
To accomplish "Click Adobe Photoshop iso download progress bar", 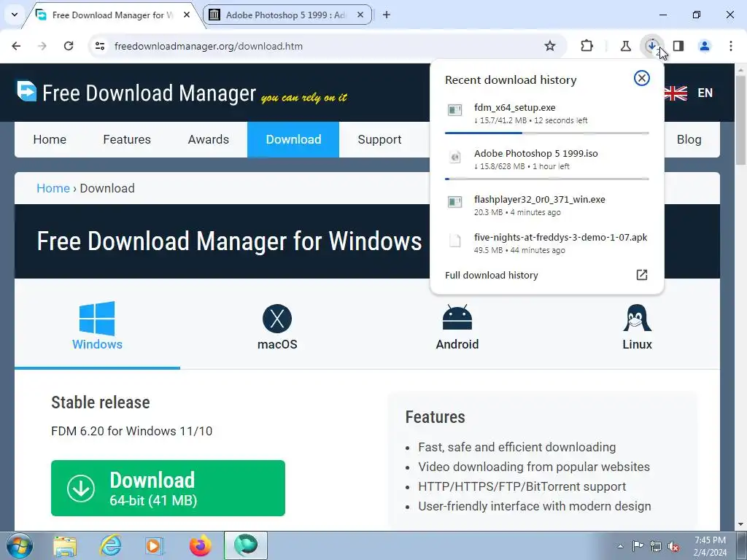I will tap(546, 179).
